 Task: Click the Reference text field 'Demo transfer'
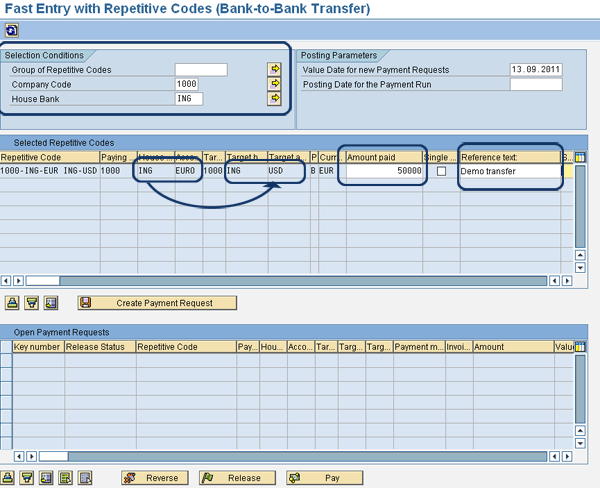click(x=508, y=172)
